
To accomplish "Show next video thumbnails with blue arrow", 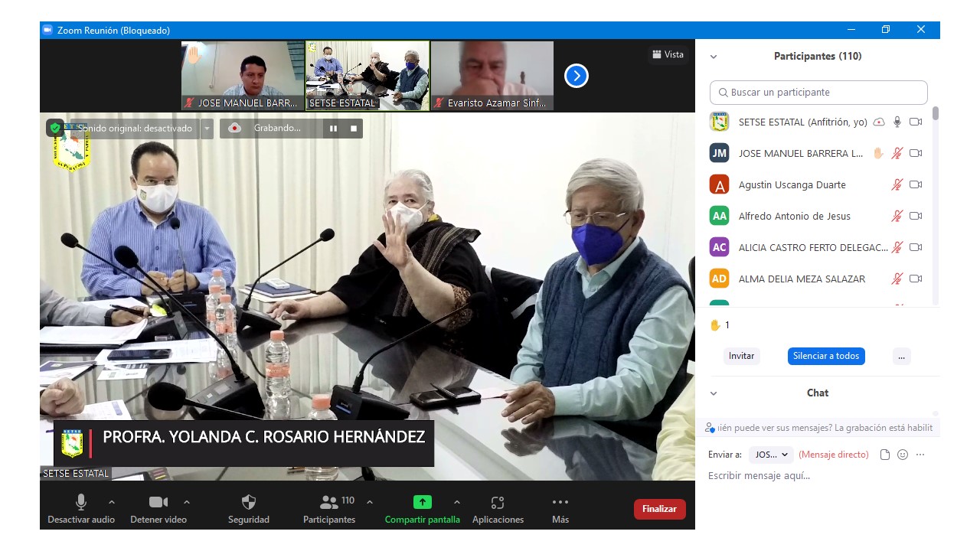I will coord(576,76).
